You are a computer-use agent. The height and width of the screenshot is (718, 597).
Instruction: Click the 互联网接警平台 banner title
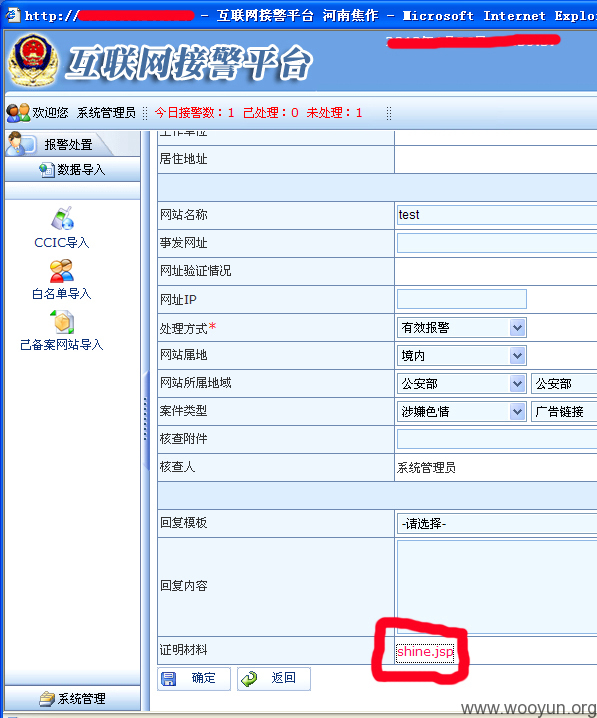[188, 63]
